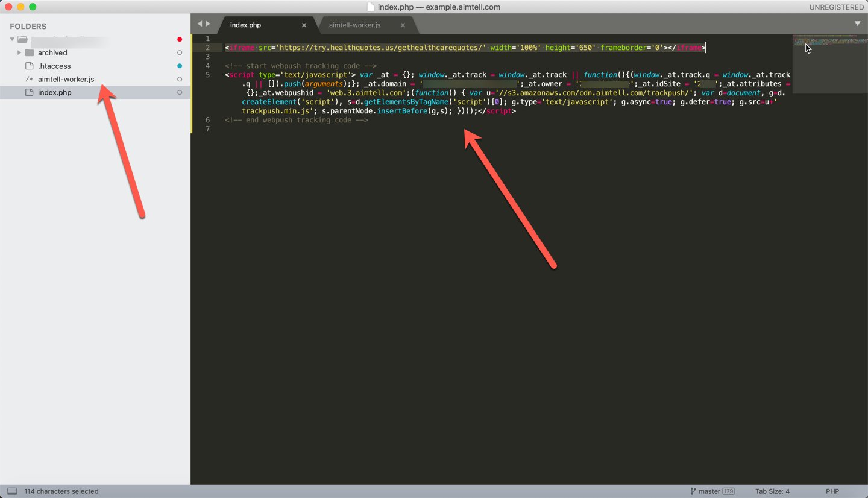Click the aimtell-worker.js file type icon
Viewport: 868px width, 498px height.
29,80
